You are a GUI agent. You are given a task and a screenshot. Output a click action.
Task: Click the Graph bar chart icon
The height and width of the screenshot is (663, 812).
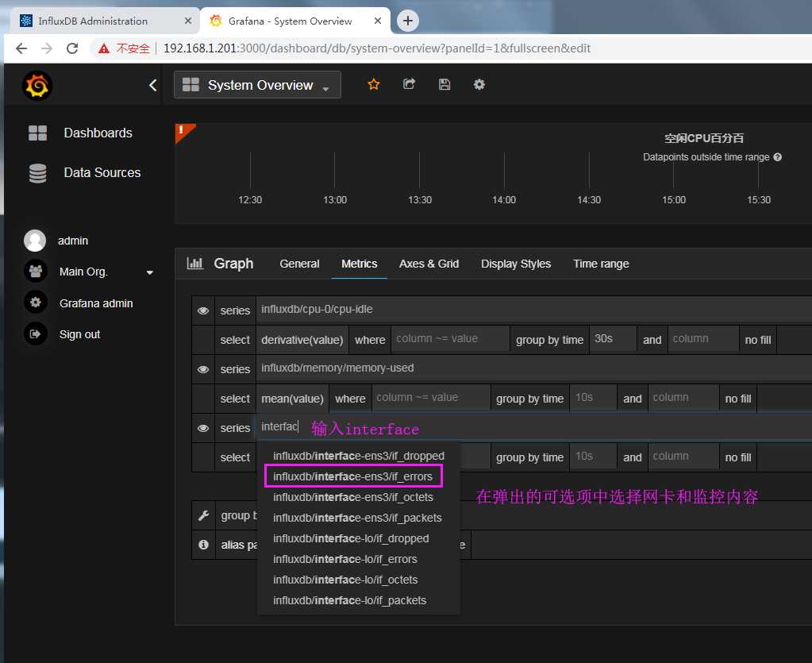[x=194, y=263]
